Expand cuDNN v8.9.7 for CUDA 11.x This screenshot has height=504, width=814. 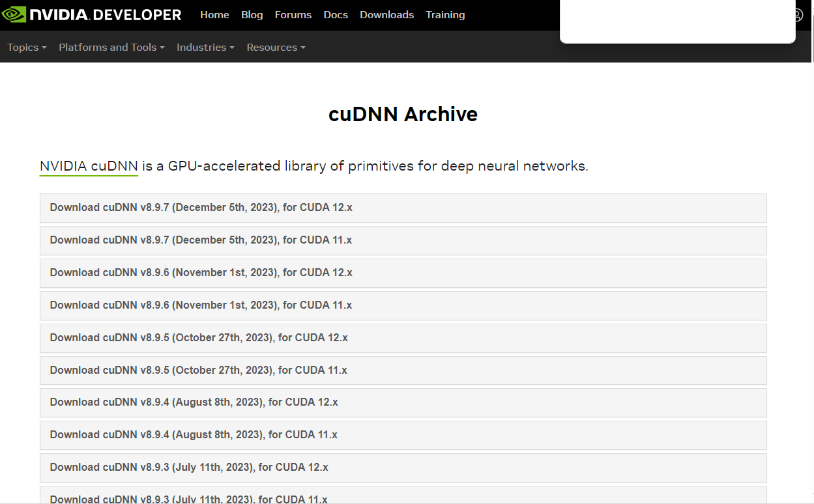point(201,240)
